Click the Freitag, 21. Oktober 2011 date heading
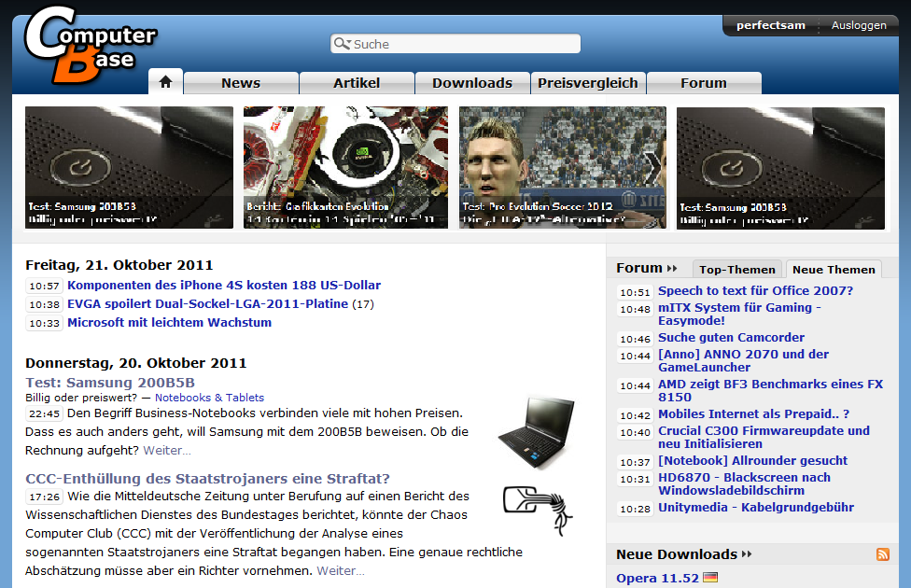This screenshot has height=588, width=911. 119,265
